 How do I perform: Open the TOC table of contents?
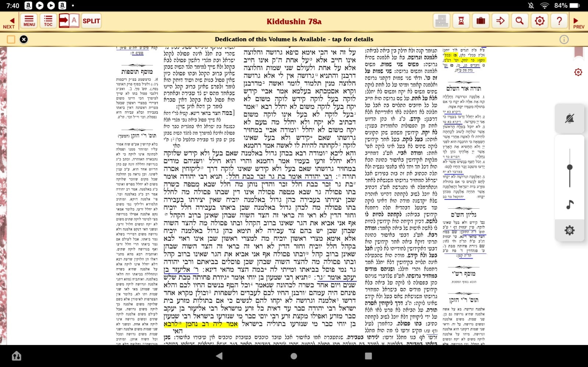click(x=48, y=21)
